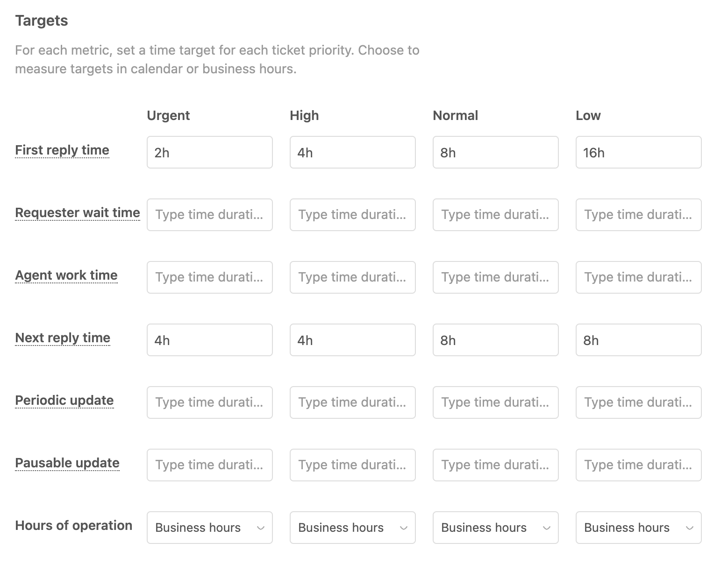
Task: Focus High Agent work time input
Action: [352, 277]
